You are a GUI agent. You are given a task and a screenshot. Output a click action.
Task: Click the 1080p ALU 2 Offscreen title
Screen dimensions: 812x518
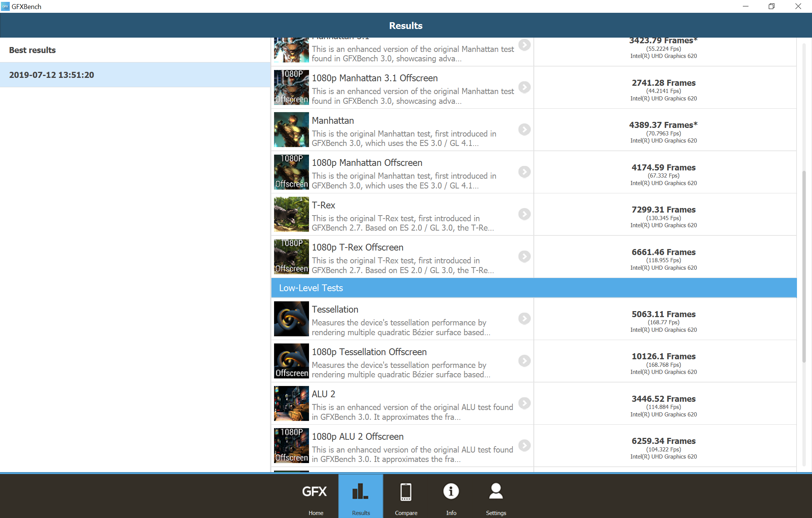tap(358, 436)
